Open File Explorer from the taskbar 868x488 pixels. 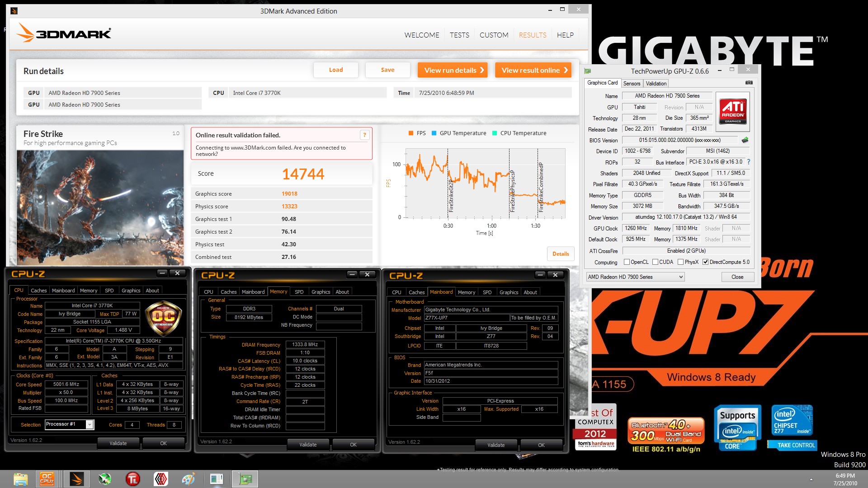20,479
